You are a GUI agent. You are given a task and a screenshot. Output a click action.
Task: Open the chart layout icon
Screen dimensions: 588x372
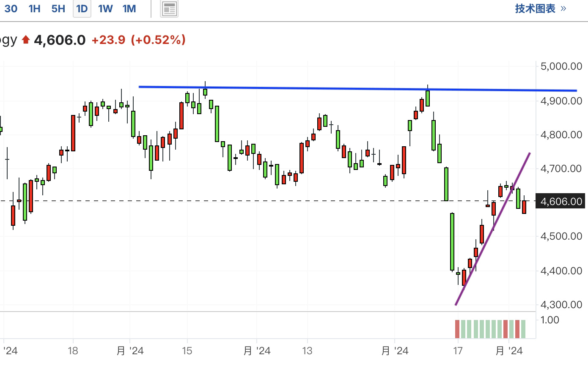(169, 9)
